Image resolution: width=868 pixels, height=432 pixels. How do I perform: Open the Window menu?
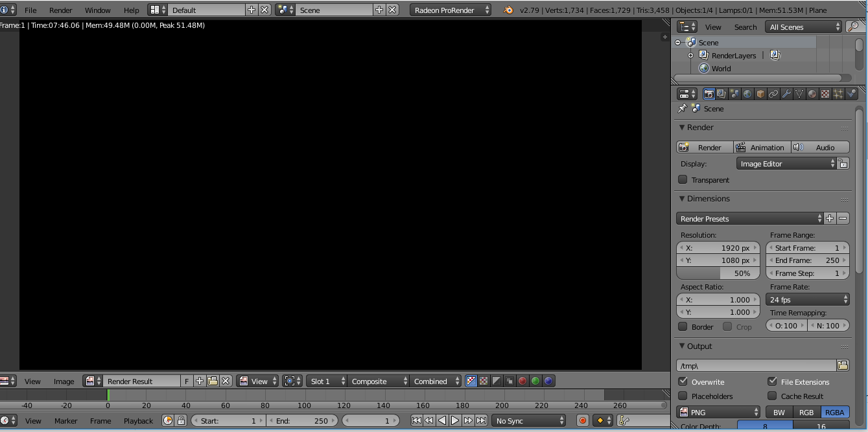(98, 10)
